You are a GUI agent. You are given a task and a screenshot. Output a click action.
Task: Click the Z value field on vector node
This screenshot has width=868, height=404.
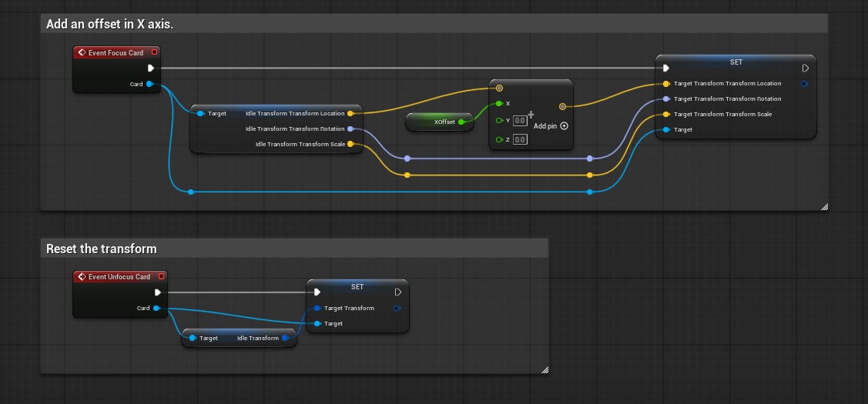coord(520,139)
